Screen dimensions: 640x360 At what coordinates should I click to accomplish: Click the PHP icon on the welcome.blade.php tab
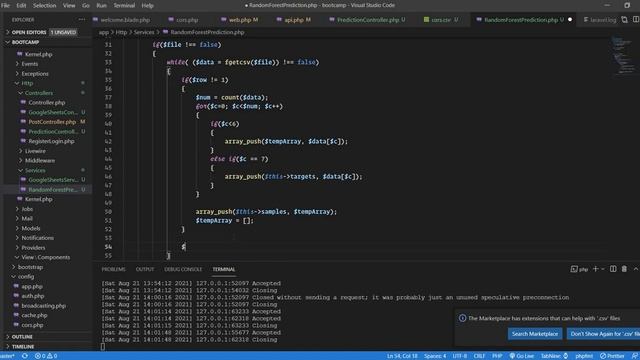pos(95,20)
